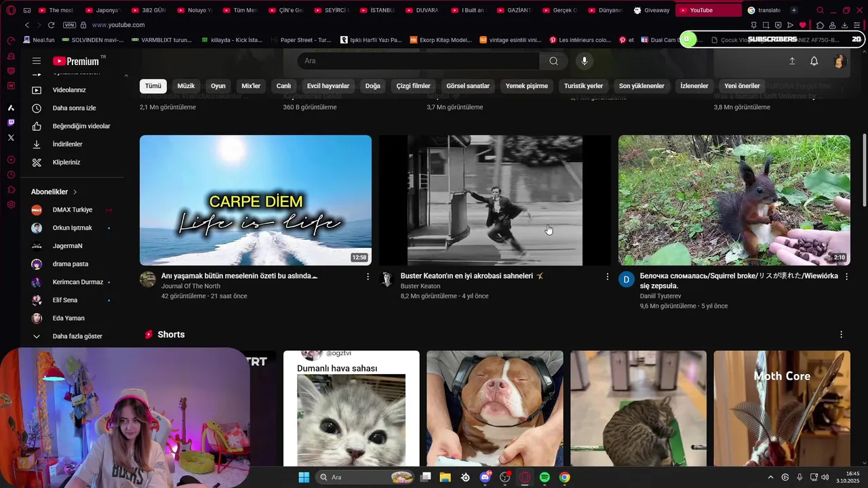Open browser downloads icon

tap(845, 25)
